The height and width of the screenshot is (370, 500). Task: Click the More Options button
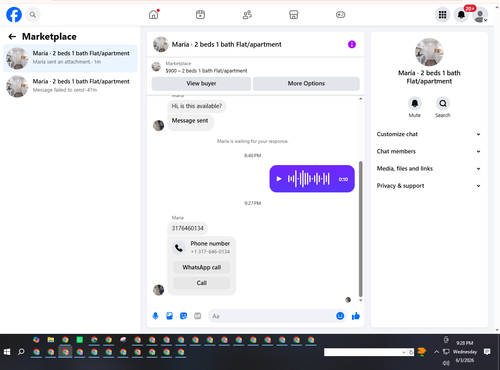tap(306, 84)
